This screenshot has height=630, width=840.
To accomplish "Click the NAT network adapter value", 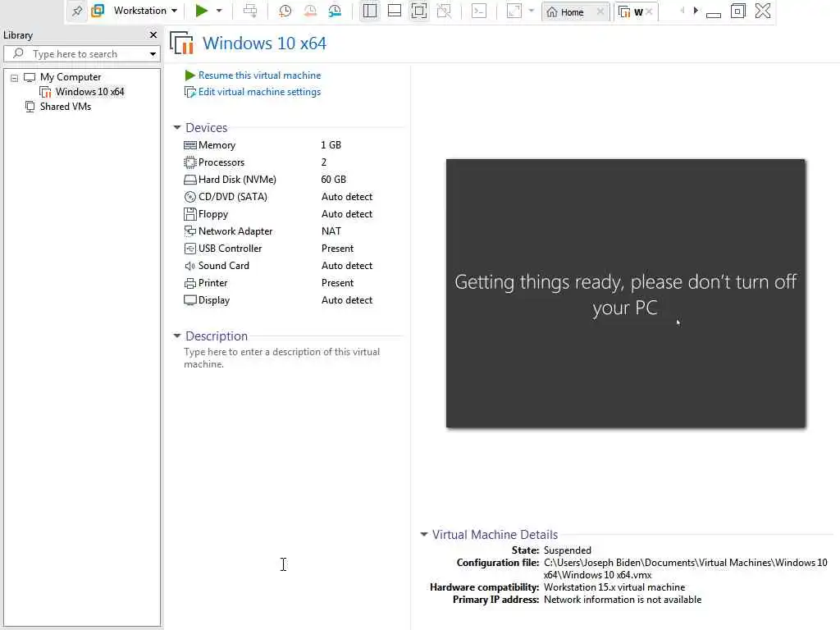I will coord(331,231).
